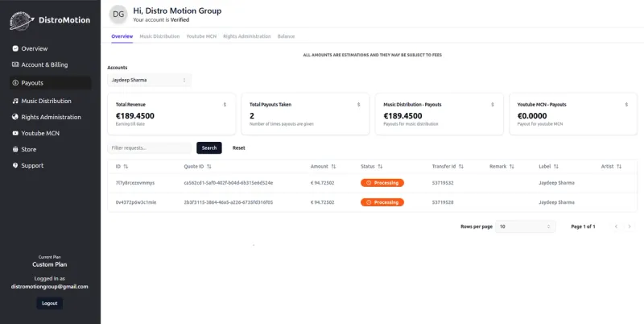The height and width of the screenshot is (324, 644).
Task: Click dollar icon on Music Distribution - Payouts card
Action: (x=493, y=105)
